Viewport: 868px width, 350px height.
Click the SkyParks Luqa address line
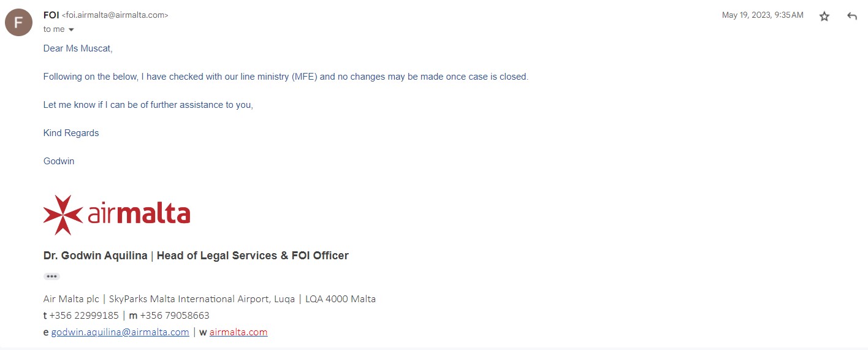(x=209, y=299)
